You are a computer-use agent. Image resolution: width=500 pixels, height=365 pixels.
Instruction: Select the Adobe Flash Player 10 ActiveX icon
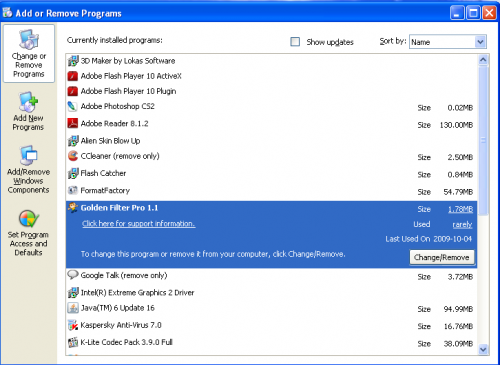(73, 76)
